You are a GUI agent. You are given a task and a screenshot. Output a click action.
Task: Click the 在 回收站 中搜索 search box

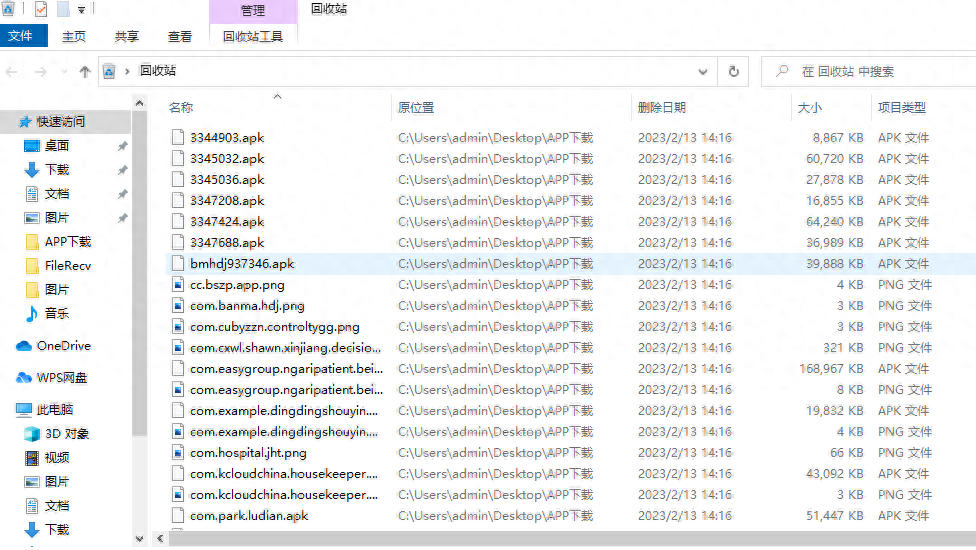pyautogui.click(x=871, y=72)
